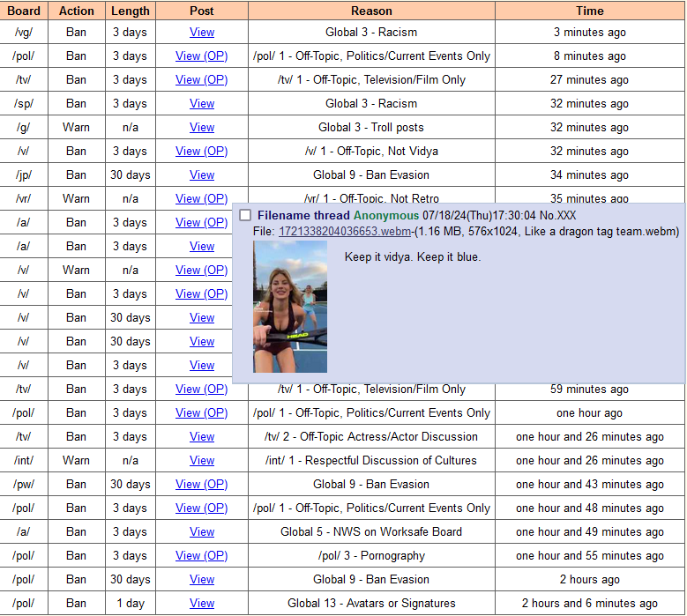Open View for /tv/ Off-Topic Actress/Actor Discussion
687x616 pixels.
[x=202, y=436]
